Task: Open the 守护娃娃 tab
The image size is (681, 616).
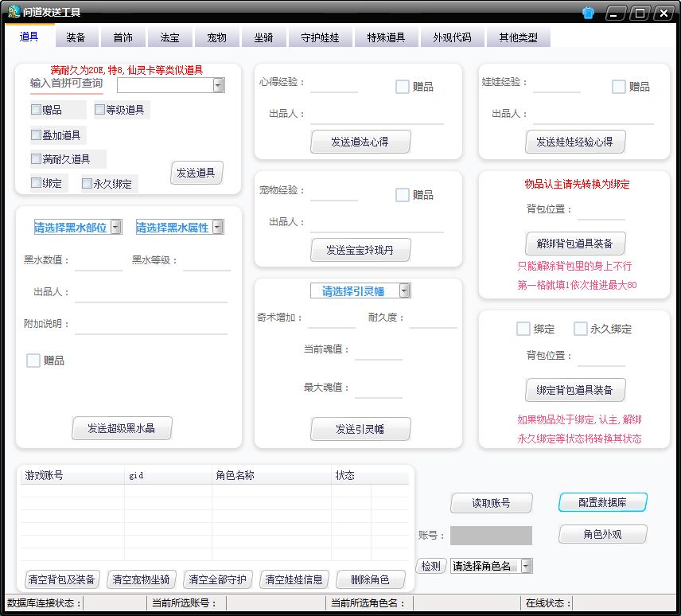Action: pos(320,37)
